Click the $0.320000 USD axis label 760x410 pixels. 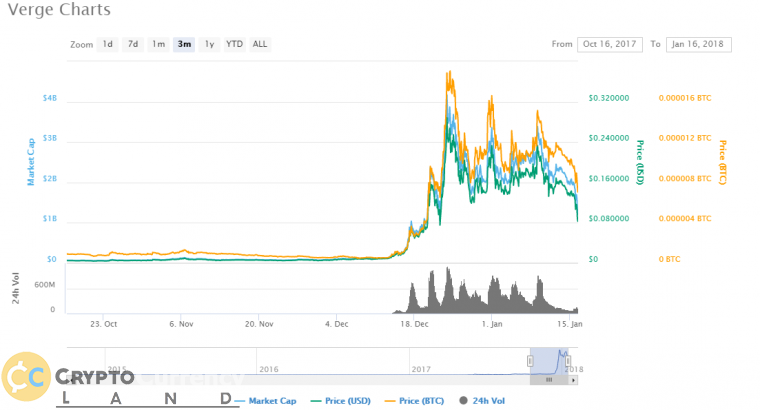click(609, 98)
